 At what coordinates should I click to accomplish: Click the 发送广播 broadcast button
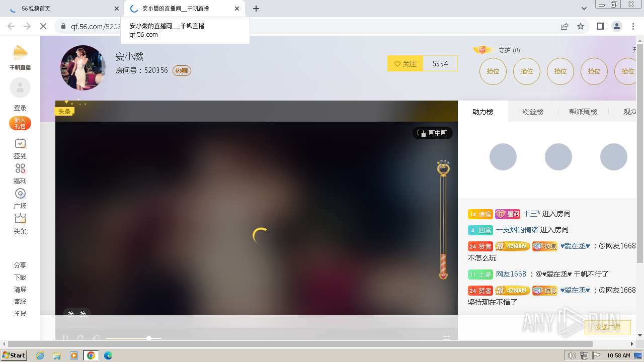point(608,327)
